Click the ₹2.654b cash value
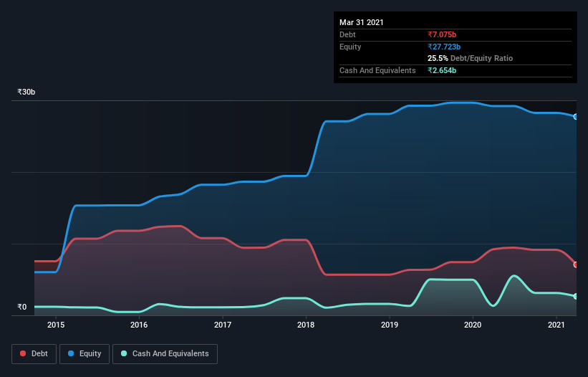The image size is (588, 377). (442, 70)
